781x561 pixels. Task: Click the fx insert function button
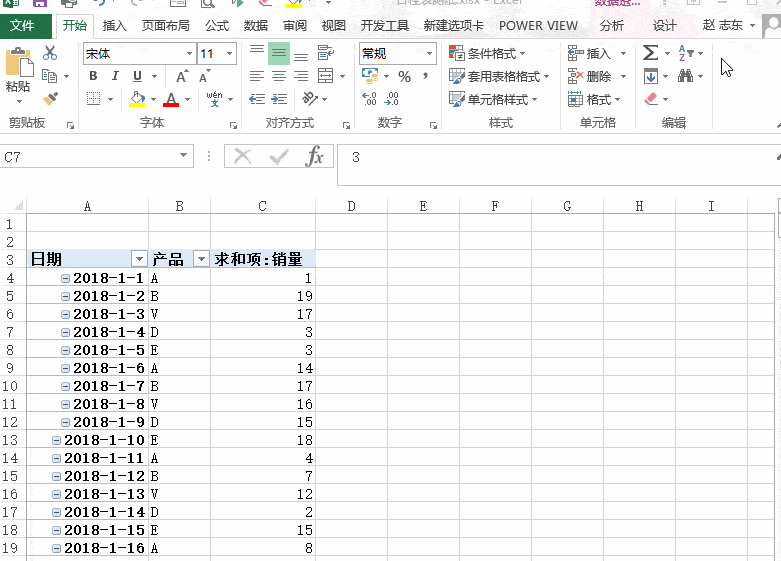tap(314, 156)
